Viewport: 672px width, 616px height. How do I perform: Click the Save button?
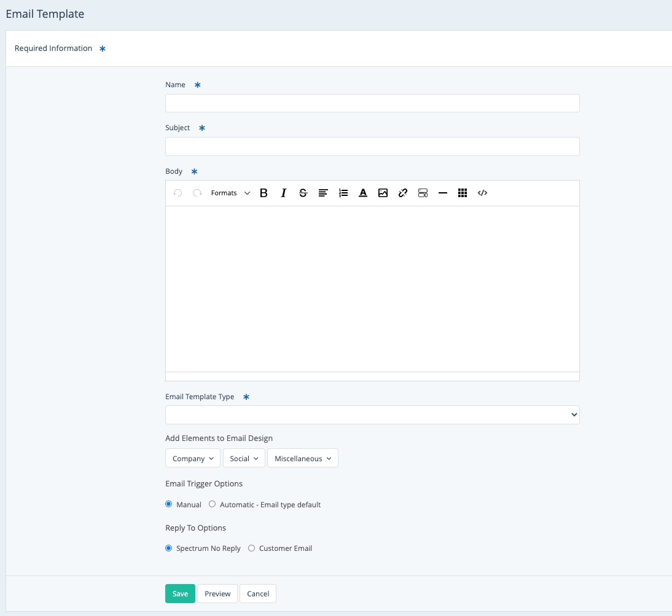[180, 594]
